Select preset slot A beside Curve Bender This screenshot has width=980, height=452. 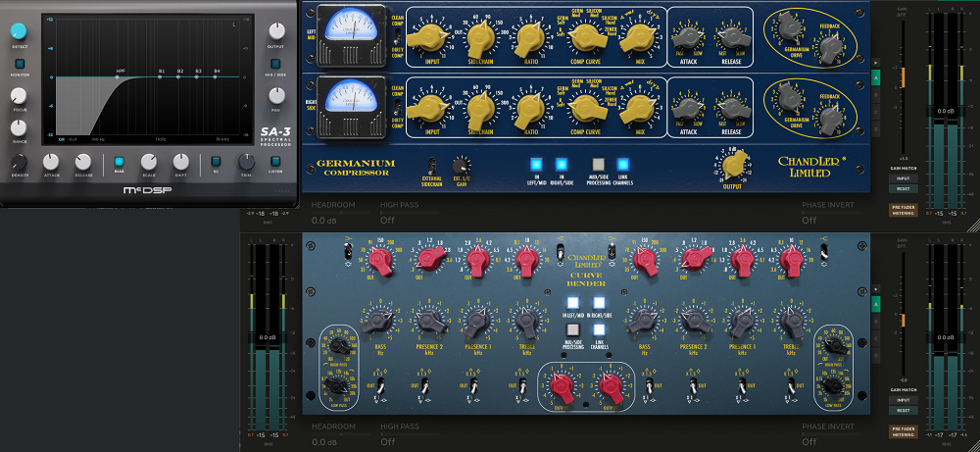coord(875,305)
